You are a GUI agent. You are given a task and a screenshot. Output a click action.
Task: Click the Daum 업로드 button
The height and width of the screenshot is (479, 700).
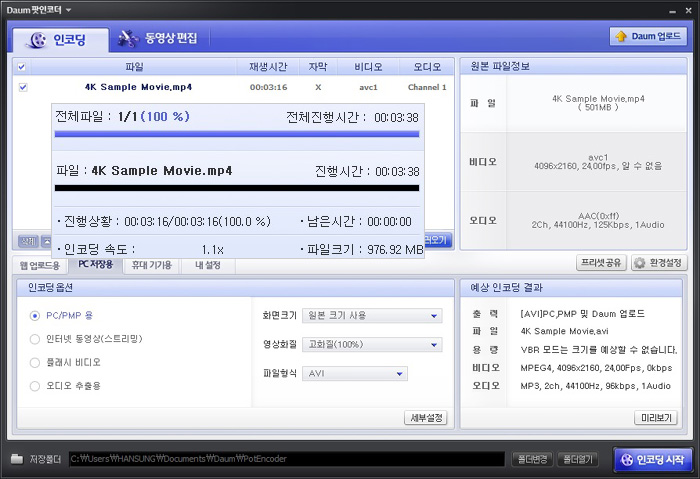tap(648, 37)
